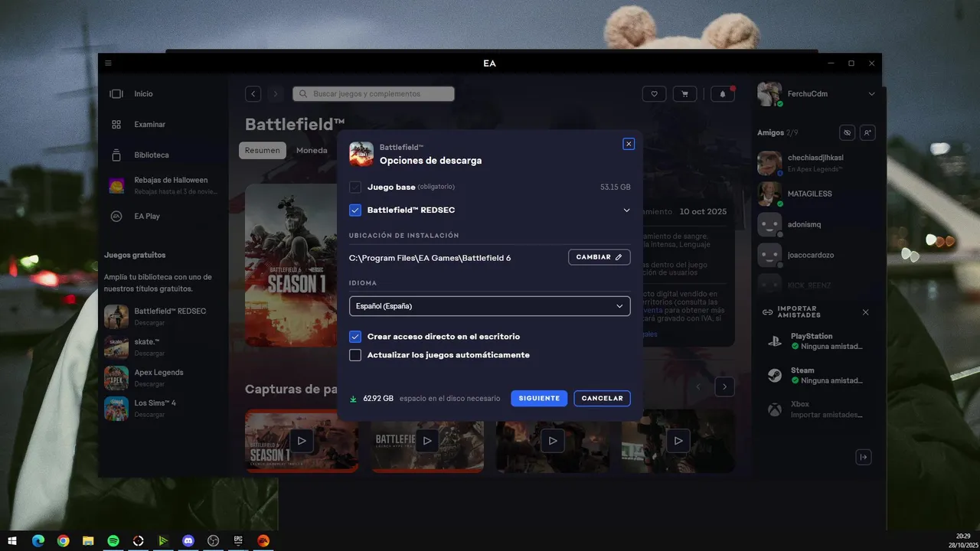Image resolution: width=980 pixels, height=551 pixels.
Task: Select friend chechiasdjlhkasl
Action: pos(816,163)
